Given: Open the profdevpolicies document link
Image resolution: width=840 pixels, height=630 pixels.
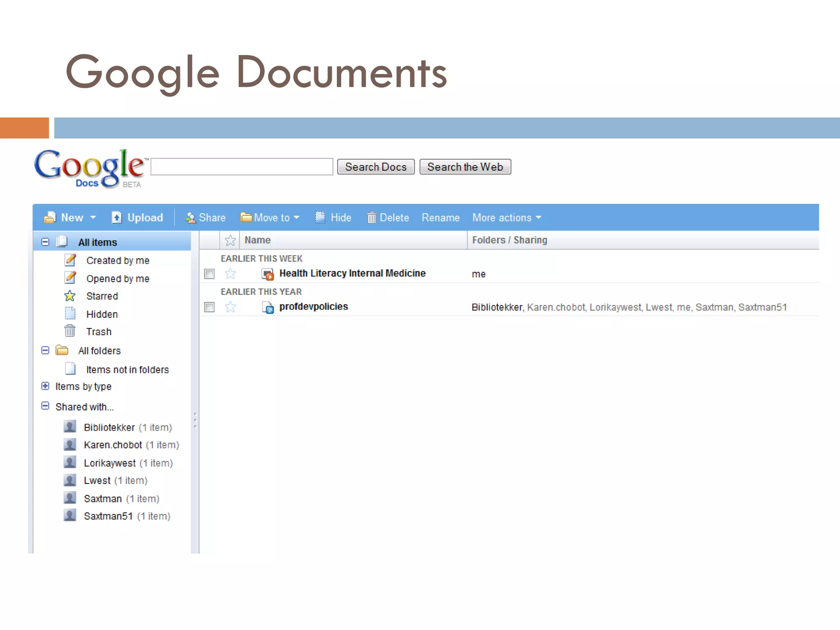Looking at the screenshot, I should click(313, 306).
